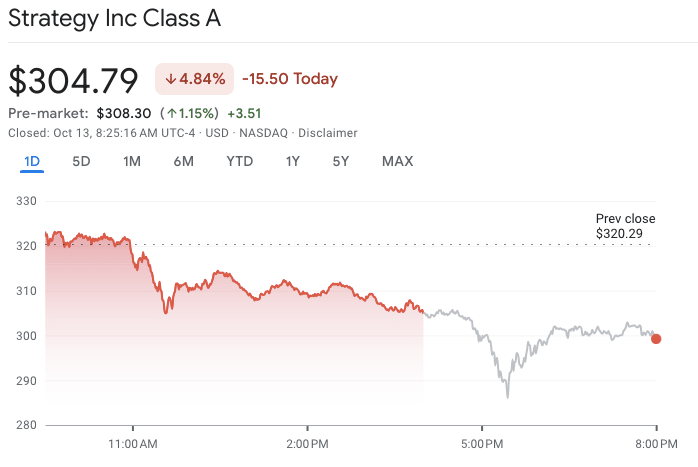Screen dimensions: 698x467
Task: Click the pre-market up arrow icon
Action: [172, 114]
